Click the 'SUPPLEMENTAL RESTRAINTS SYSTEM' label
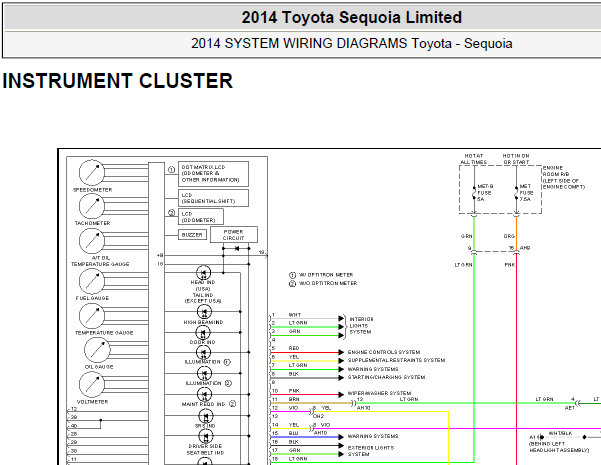 pyautogui.click(x=396, y=360)
